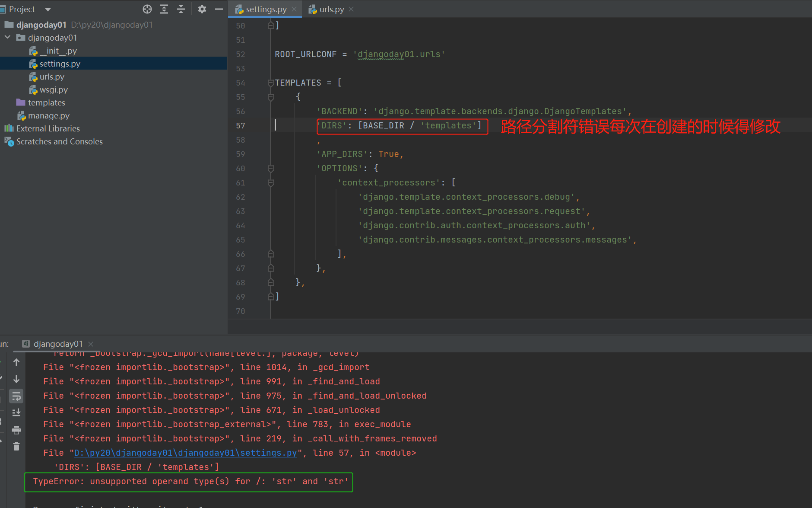Click the Up stack trace arrow
The height and width of the screenshot is (508, 812).
tap(16, 362)
